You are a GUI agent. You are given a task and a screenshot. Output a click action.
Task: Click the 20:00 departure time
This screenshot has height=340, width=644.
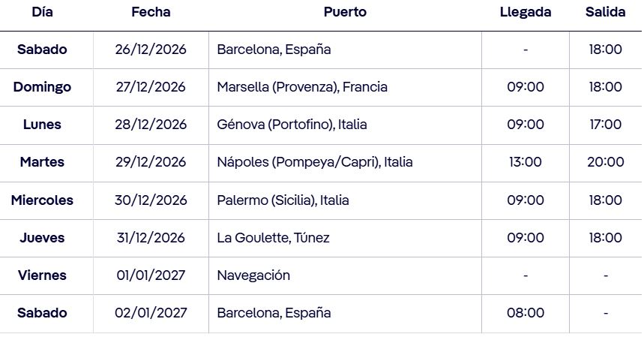tap(605, 162)
